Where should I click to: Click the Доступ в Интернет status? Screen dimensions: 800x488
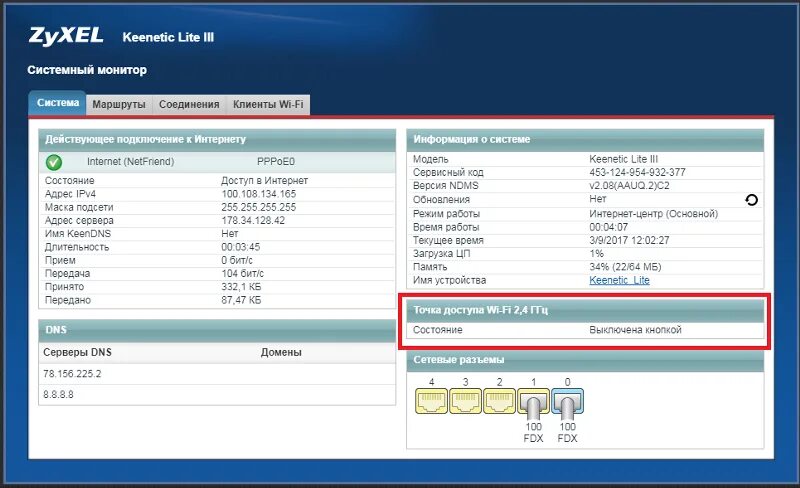coord(264,181)
